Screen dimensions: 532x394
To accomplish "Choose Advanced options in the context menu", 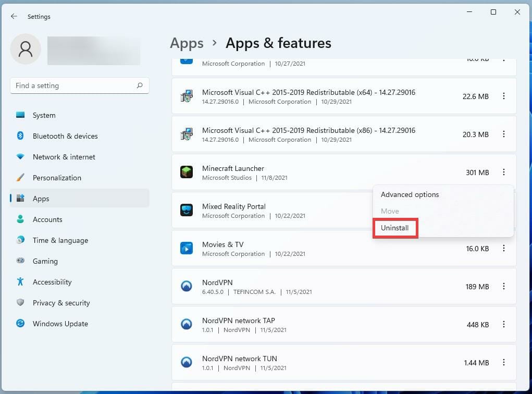I will (x=410, y=194).
